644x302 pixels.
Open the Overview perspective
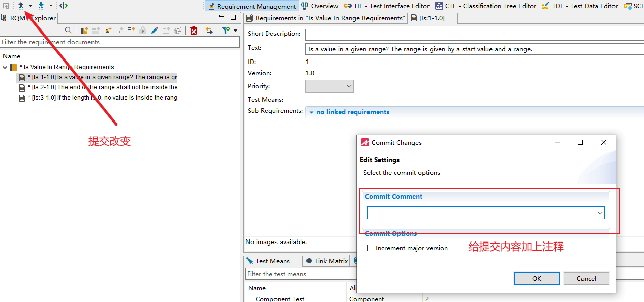[320, 6]
